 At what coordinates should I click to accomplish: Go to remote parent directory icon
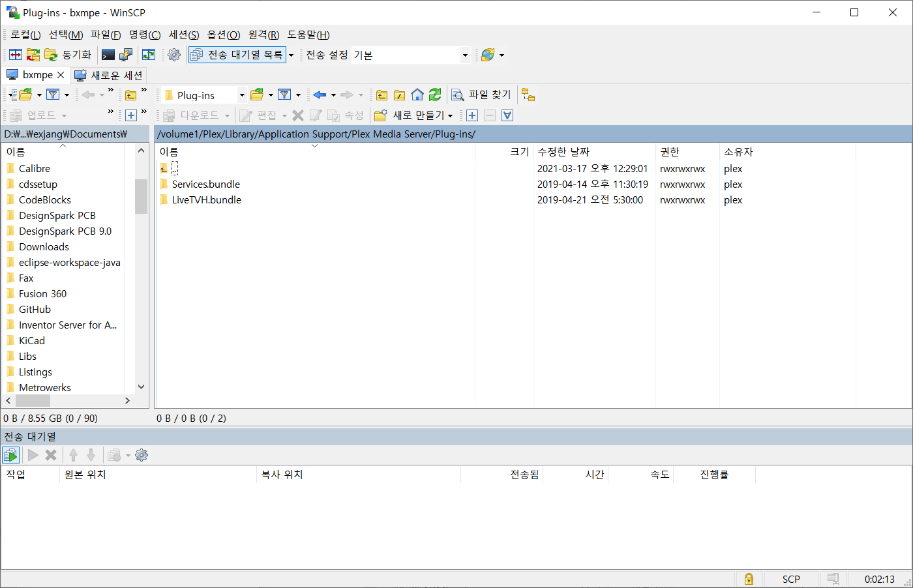(x=382, y=95)
